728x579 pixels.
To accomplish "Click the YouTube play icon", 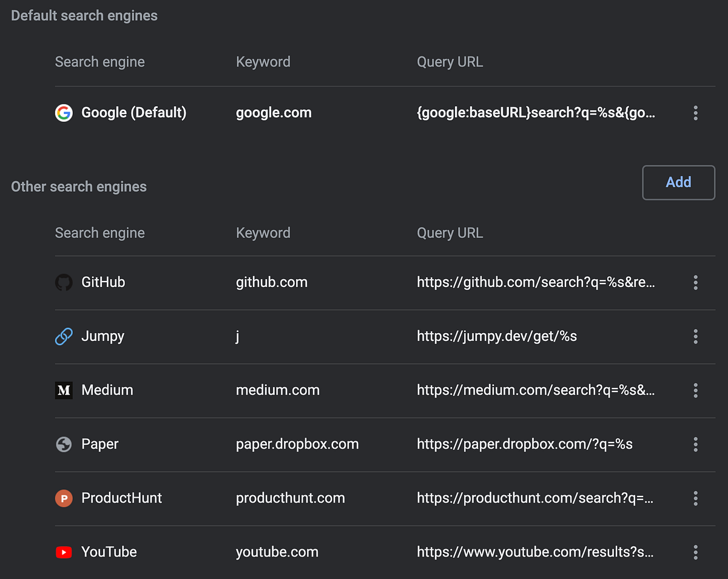I will 64,552.
